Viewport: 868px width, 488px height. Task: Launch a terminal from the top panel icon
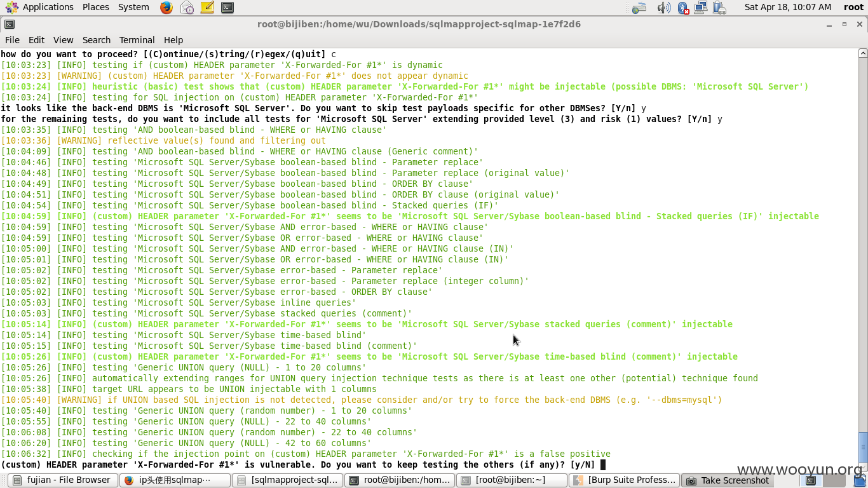(x=227, y=8)
